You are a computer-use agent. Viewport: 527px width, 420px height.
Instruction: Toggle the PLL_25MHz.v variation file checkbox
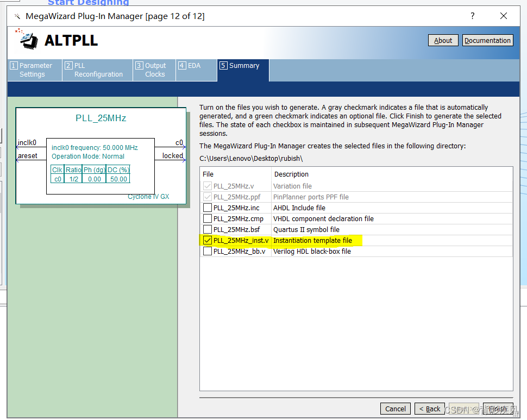pyautogui.click(x=208, y=186)
